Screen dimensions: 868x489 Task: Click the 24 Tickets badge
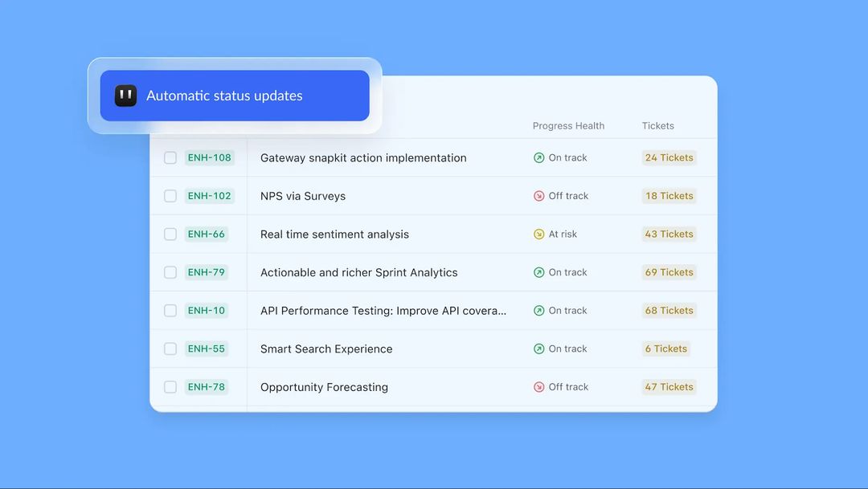[x=669, y=157]
